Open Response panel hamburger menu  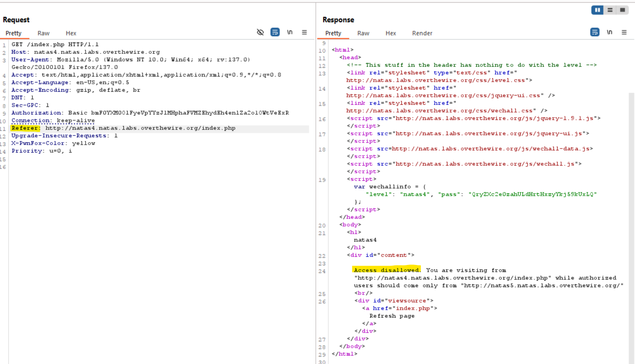pos(624,32)
